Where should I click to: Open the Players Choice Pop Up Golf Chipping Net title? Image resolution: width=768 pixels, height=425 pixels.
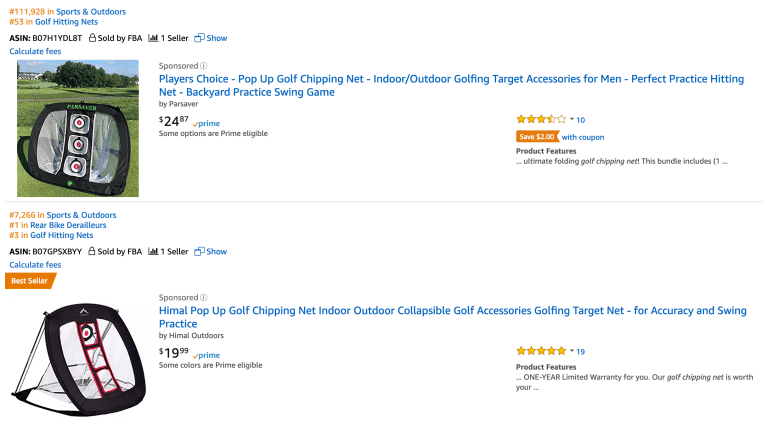pos(451,85)
